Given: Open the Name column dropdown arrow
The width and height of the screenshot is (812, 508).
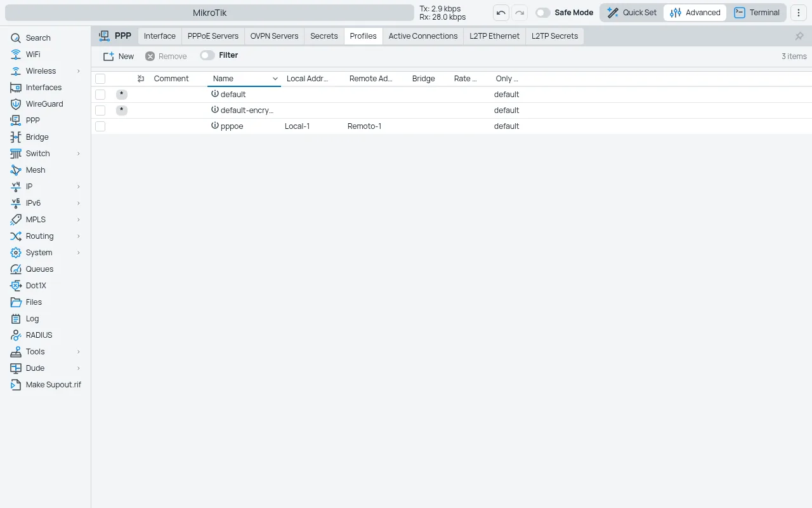Looking at the screenshot, I should [275, 79].
